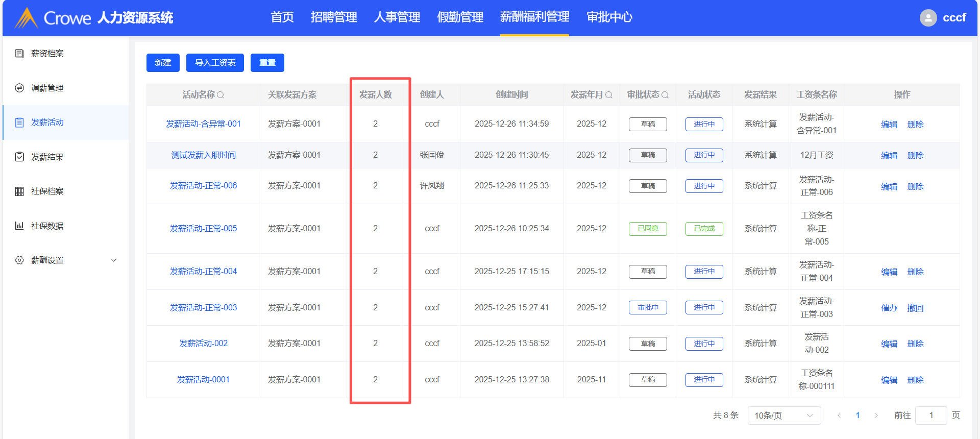The image size is (980, 439).
Task: Switch to 审批中心 in top navigation
Action: click(609, 17)
